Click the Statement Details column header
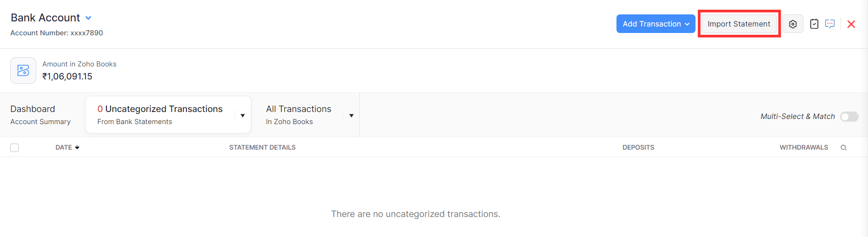The width and height of the screenshot is (868, 237). tap(262, 147)
